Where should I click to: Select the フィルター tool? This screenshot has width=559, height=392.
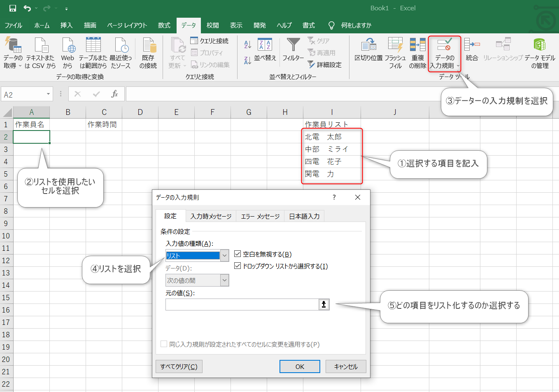point(293,51)
